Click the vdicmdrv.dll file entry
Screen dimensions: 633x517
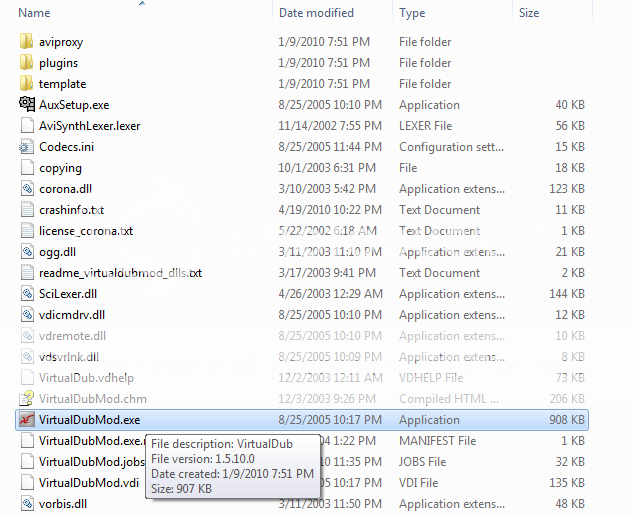71,315
